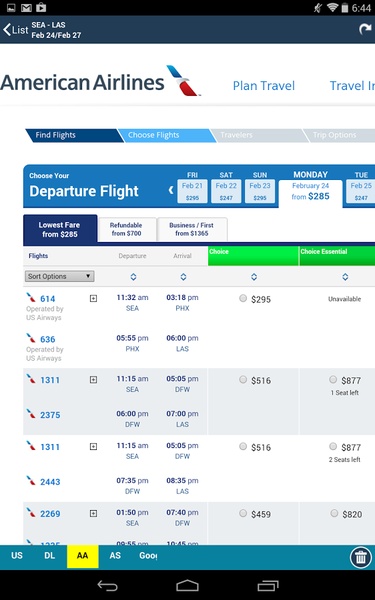This screenshot has height=600, width=375.
Task: Tap the Android home navigation button
Action: coord(188,585)
